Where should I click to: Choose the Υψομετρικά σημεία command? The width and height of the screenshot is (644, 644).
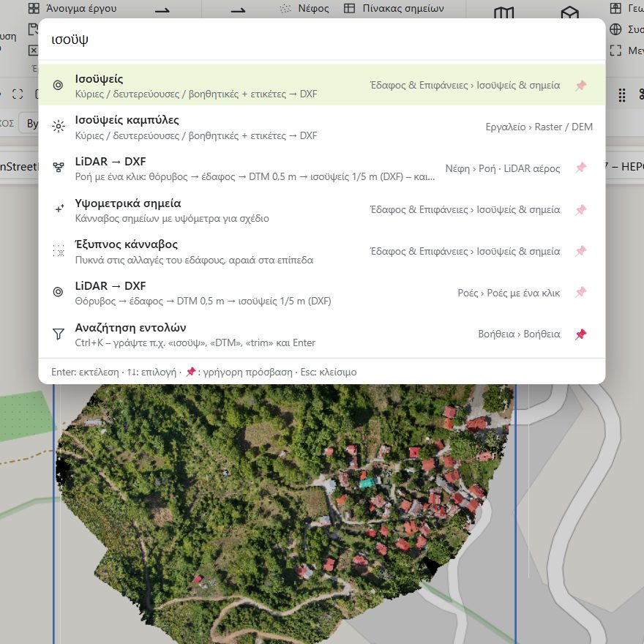tap(321, 209)
